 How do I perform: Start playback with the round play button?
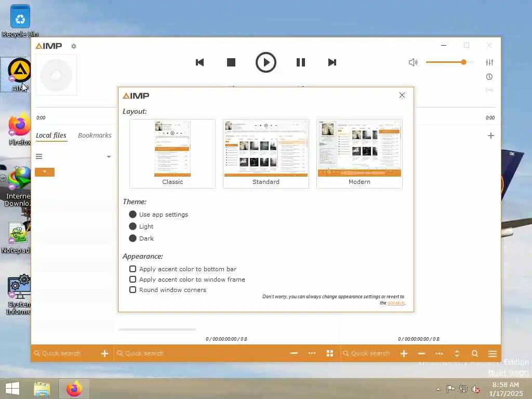pyautogui.click(x=265, y=62)
